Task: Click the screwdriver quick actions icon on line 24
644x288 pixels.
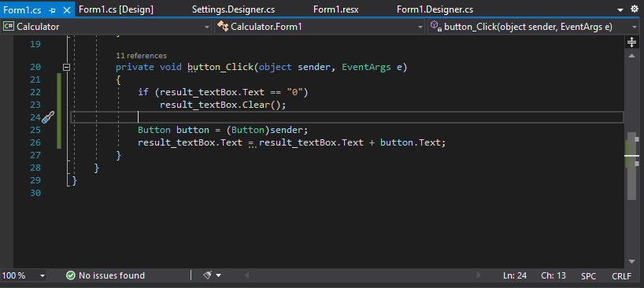Action: [x=48, y=118]
